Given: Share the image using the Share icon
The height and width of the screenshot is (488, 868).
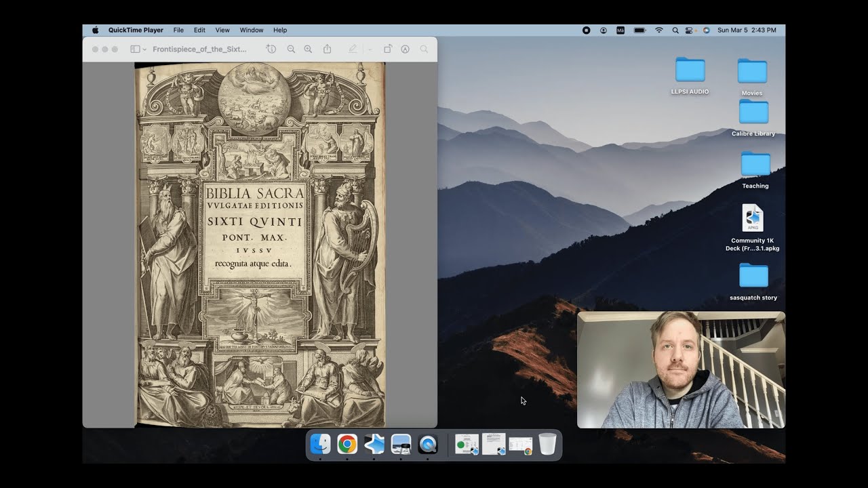Looking at the screenshot, I should (x=327, y=49).
